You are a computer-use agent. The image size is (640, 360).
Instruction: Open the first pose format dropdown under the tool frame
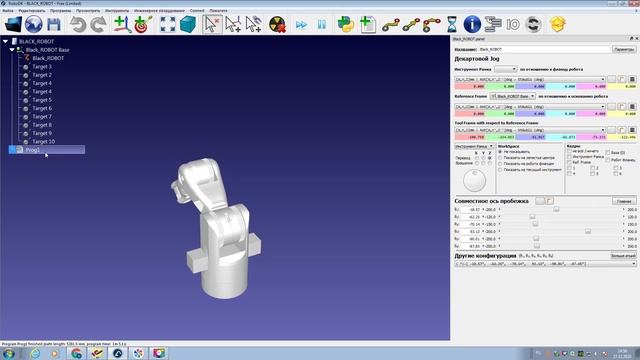click(530, 80)
